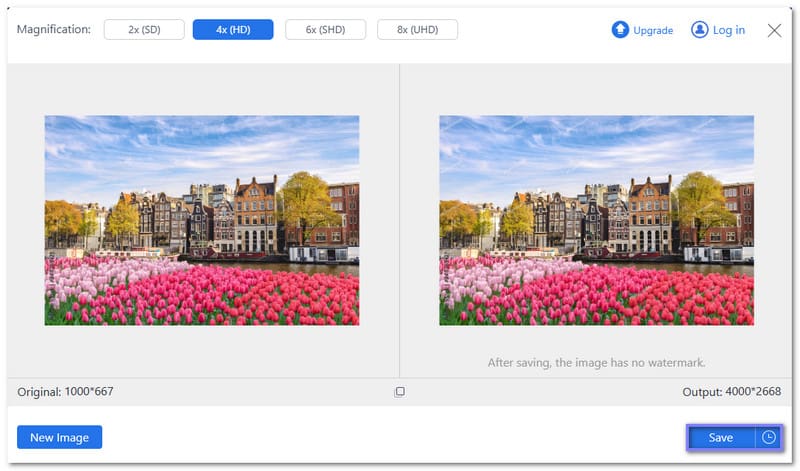
Task: Select the 4x (HD) magnification option
Action: coord(233,30)
